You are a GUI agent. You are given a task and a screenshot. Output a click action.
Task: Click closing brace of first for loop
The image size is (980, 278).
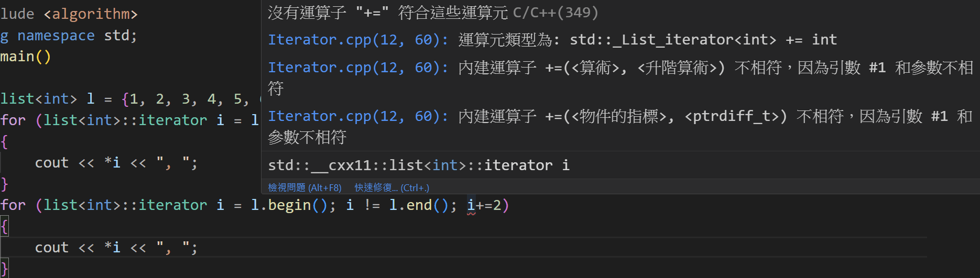[4, 184]
